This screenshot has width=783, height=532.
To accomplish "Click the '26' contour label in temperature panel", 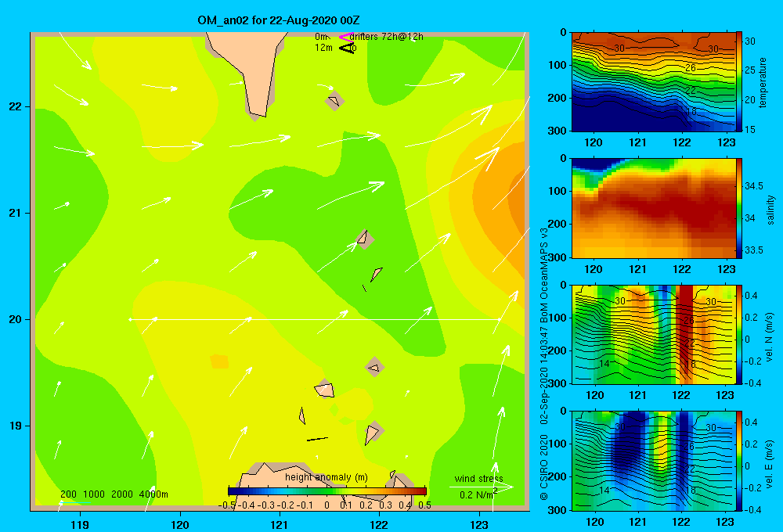I will coord(690,67).
